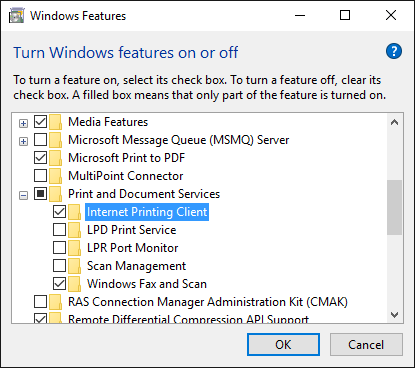Click the Media Features folder icon
415x368 pixels.
tap(55, 122)
